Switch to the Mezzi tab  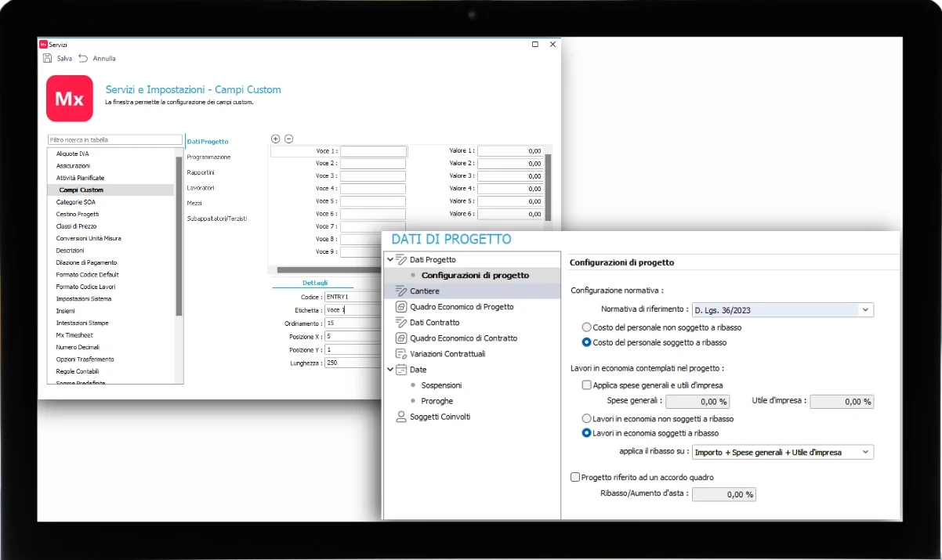pos(194,203)
